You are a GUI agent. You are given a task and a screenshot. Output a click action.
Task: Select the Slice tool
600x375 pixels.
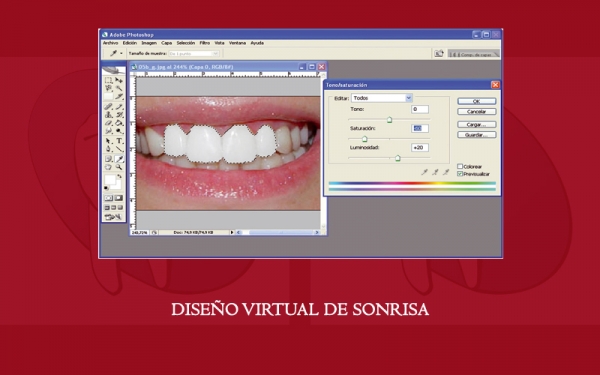click(x=119, y=96)
